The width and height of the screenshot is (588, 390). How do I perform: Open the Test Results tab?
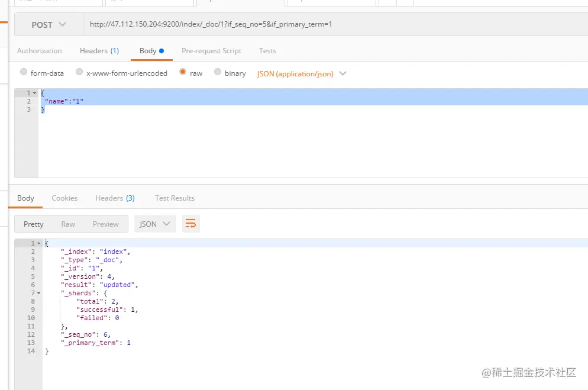pos(175,198)
